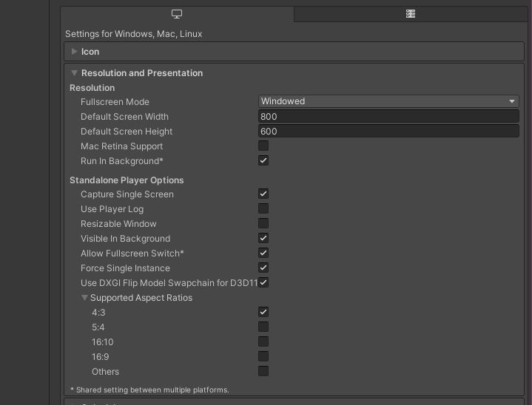
Task: Click the Default Screen Width field
Action: (x=388, y=116)
